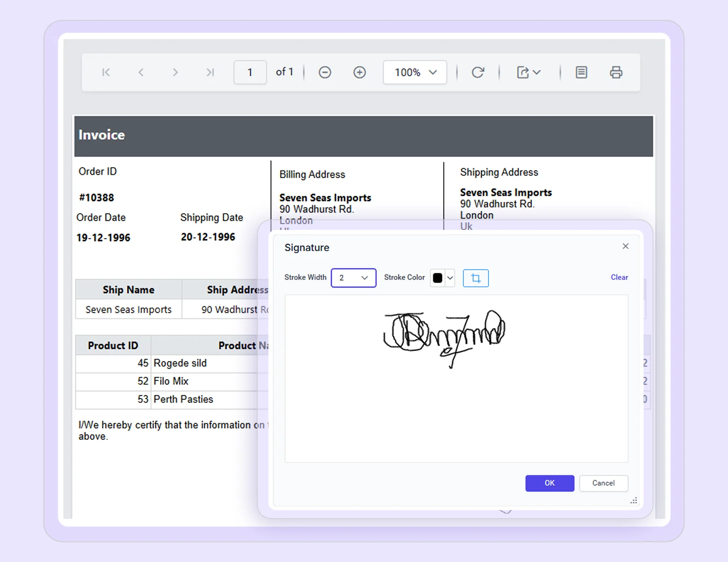Screen dimensions: 728x562
Task: Open the Stroke Width dropdown
Action: pos(353,278)
